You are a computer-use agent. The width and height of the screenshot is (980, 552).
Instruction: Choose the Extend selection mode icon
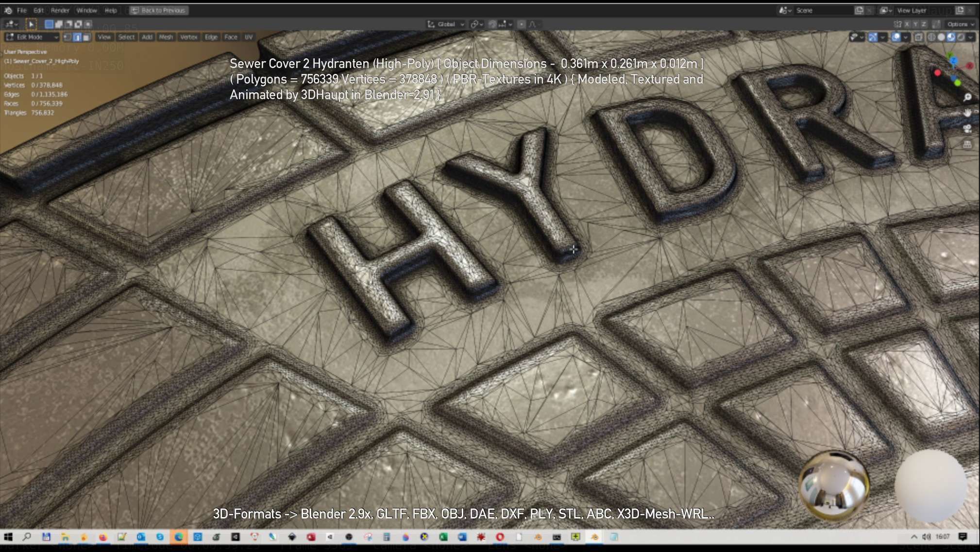pyautogui.click(x=59, y=24)
